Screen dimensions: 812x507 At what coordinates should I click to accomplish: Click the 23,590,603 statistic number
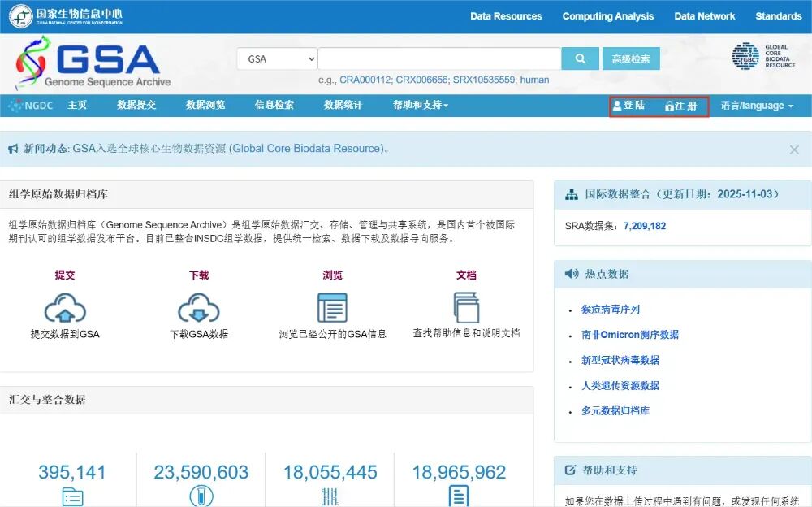tap(201, 472)
